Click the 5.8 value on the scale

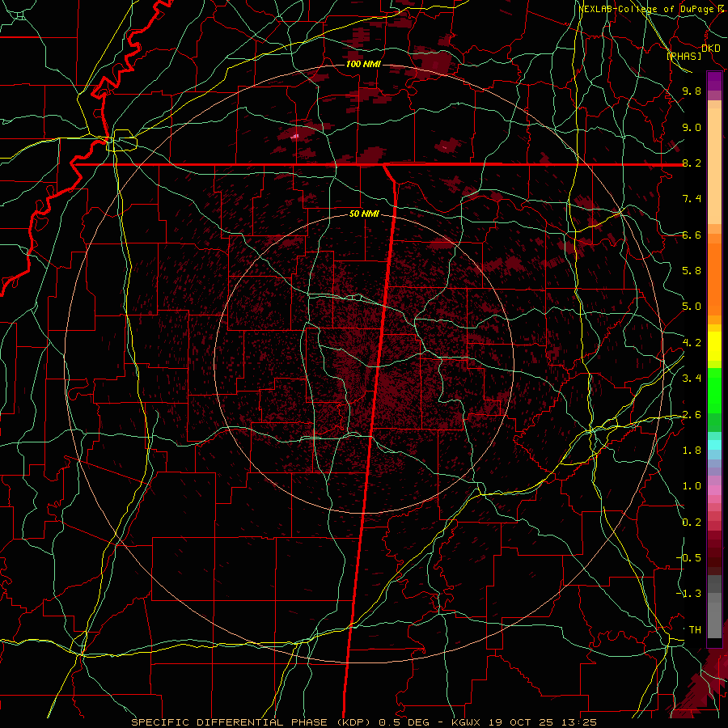pos(692,271)
